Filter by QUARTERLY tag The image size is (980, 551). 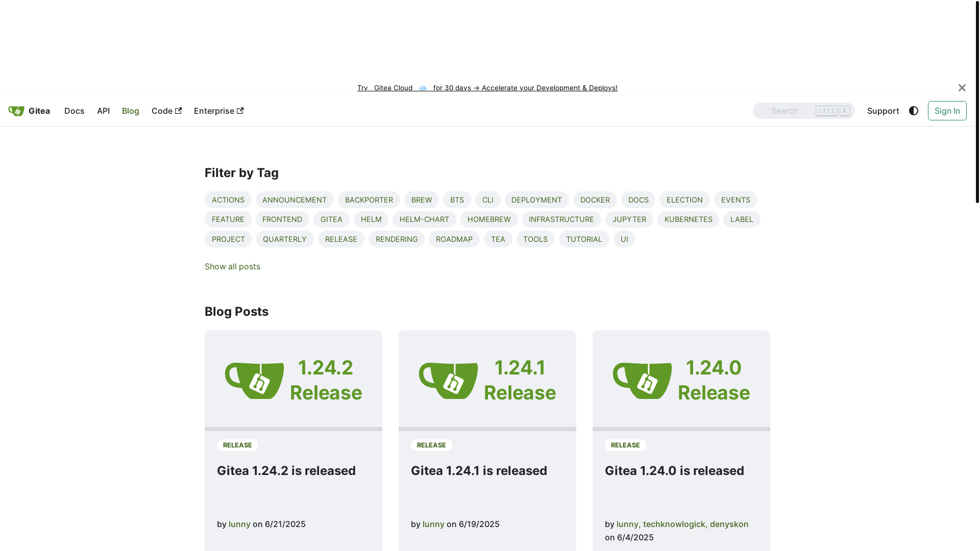[285, 239]
